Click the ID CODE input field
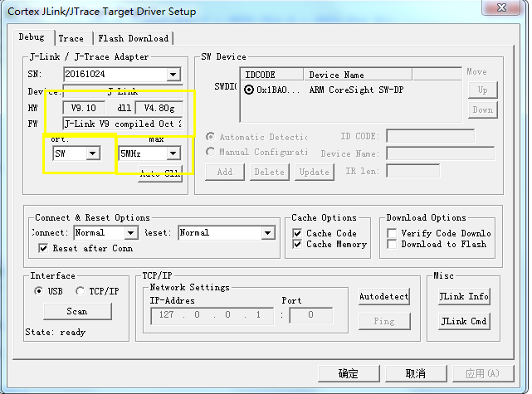This screenshot has width=532, height=394. pyautogui.click(x=430, y=136)
